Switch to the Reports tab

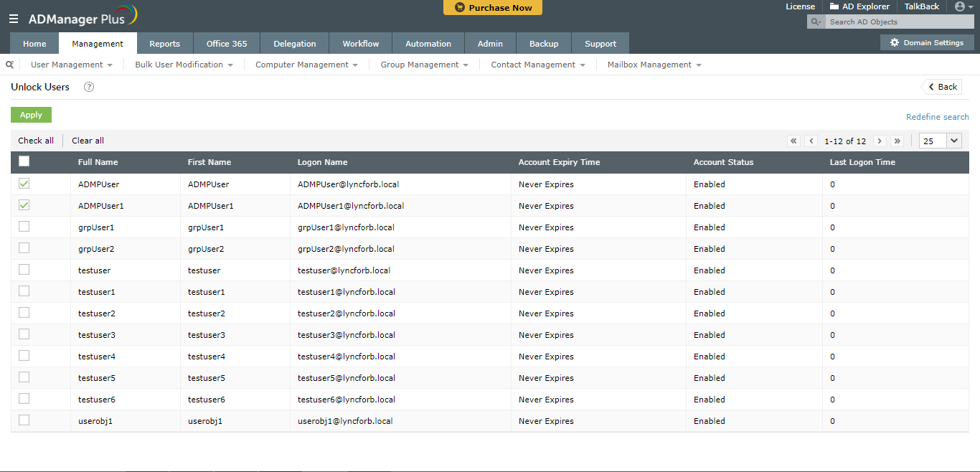click(164, 44)
